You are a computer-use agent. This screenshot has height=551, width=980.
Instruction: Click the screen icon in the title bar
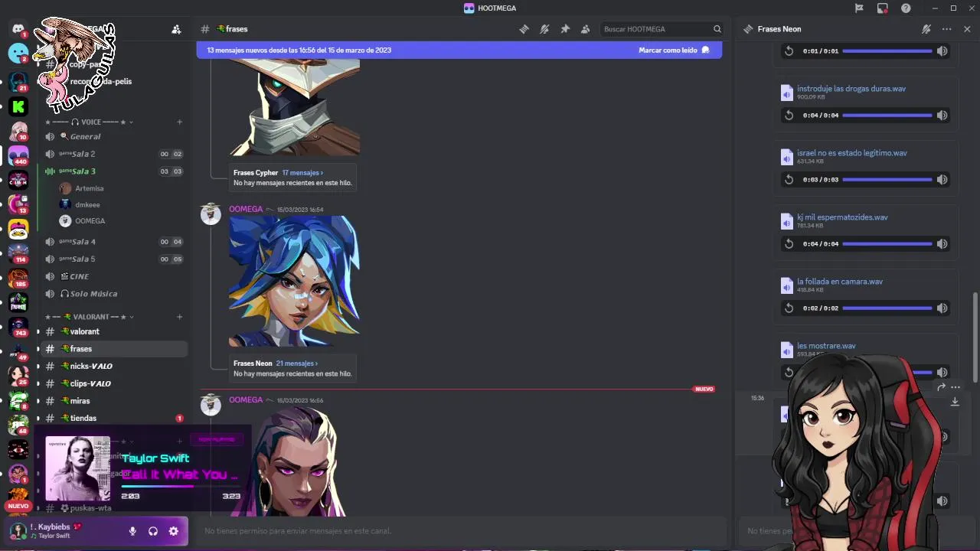click(883, 8)
